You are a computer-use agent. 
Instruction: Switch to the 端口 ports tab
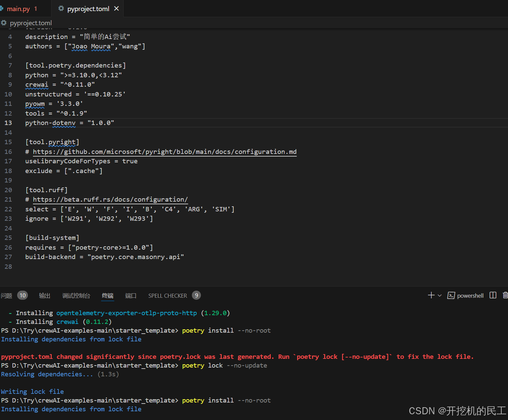click(131, 295)
